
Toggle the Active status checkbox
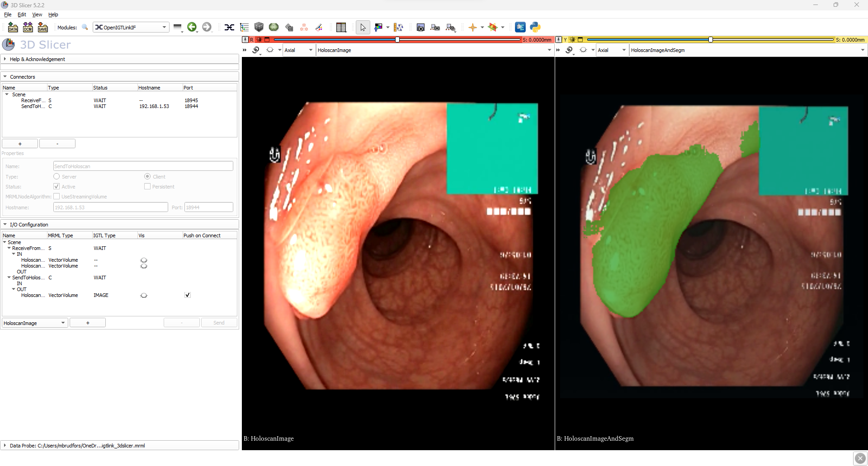click(x=57, y=186)
